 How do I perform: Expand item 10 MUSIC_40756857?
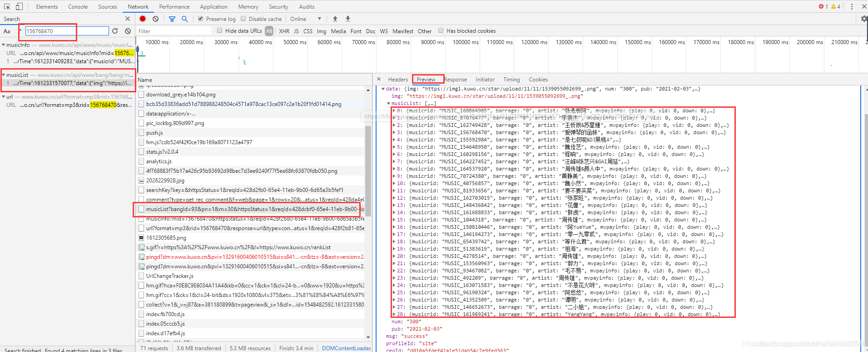point(394,183)
